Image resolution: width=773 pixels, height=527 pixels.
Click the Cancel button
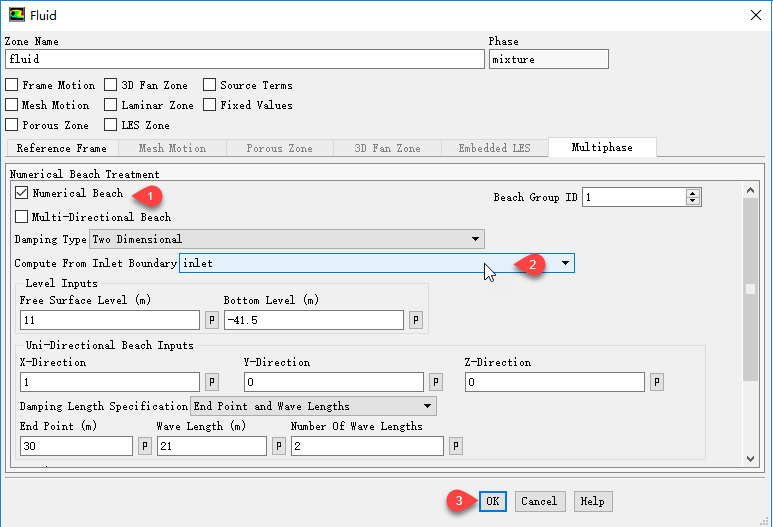click(539, 501)
